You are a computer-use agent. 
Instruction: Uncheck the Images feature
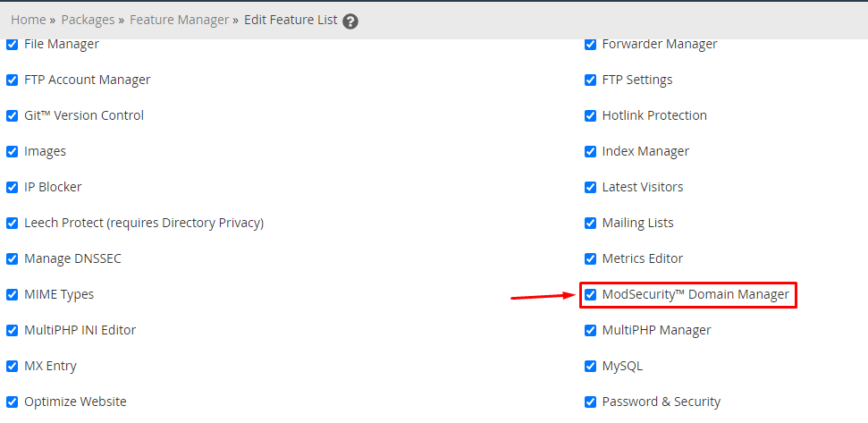[13, 152]
